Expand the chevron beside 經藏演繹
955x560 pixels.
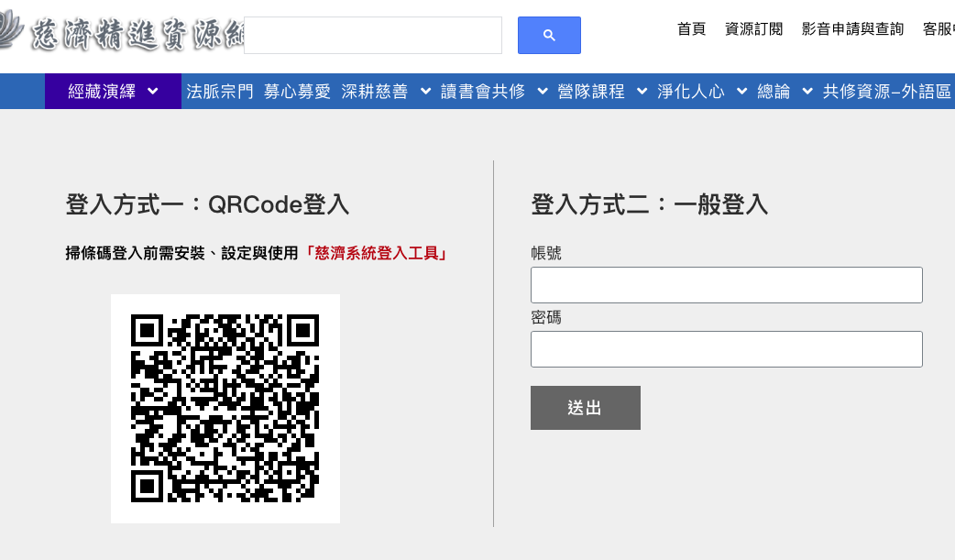153,92
